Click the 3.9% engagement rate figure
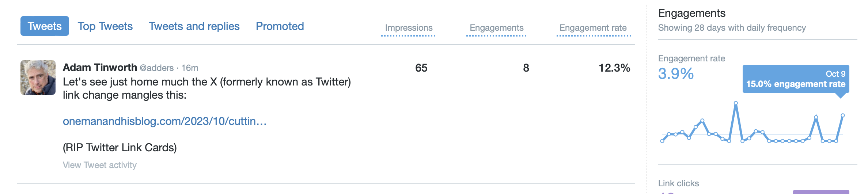Viewport: 868px width, 194px height. coord(676,74)
